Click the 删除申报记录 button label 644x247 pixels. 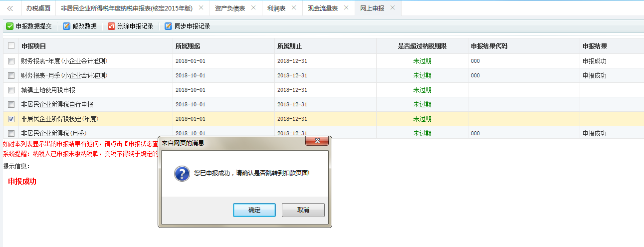(135, 26)
